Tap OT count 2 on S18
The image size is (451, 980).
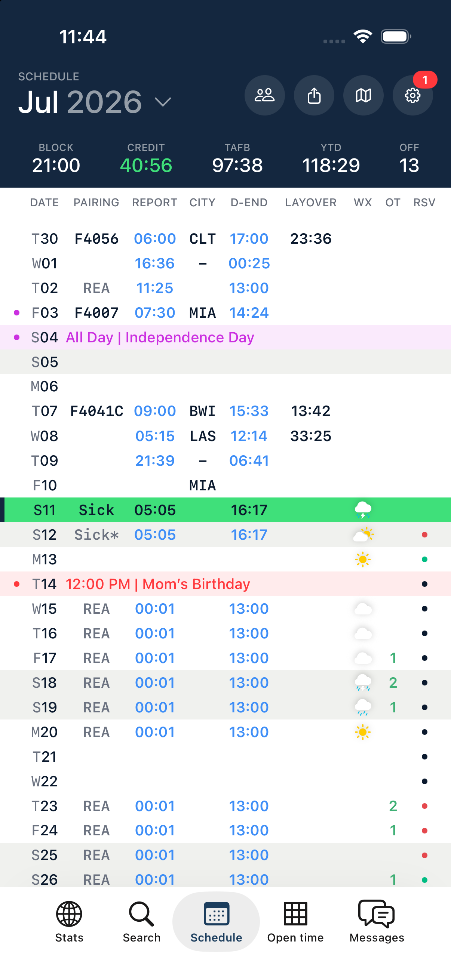[x=393, y=682]
